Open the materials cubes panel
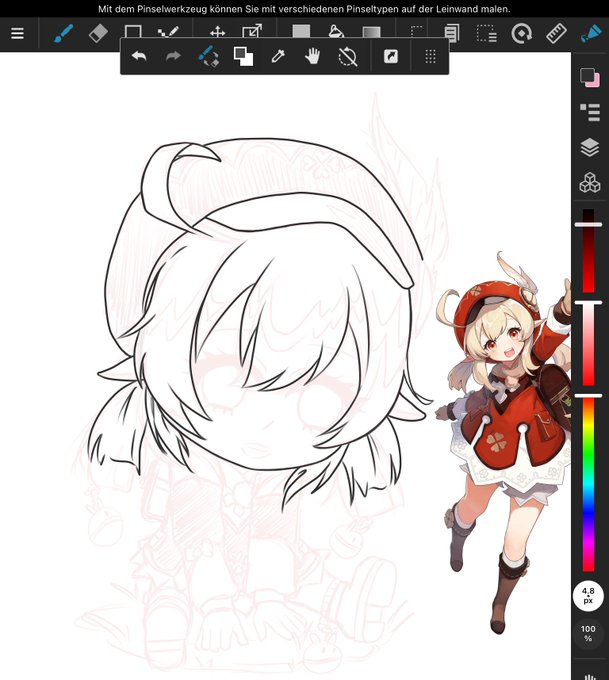609x680 pixels. coord(590,182)
